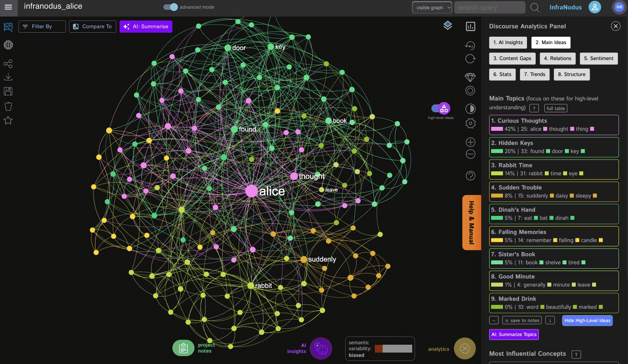Zoom out with the minus icon
Viewport: 628px width, 364px height.
470,154
